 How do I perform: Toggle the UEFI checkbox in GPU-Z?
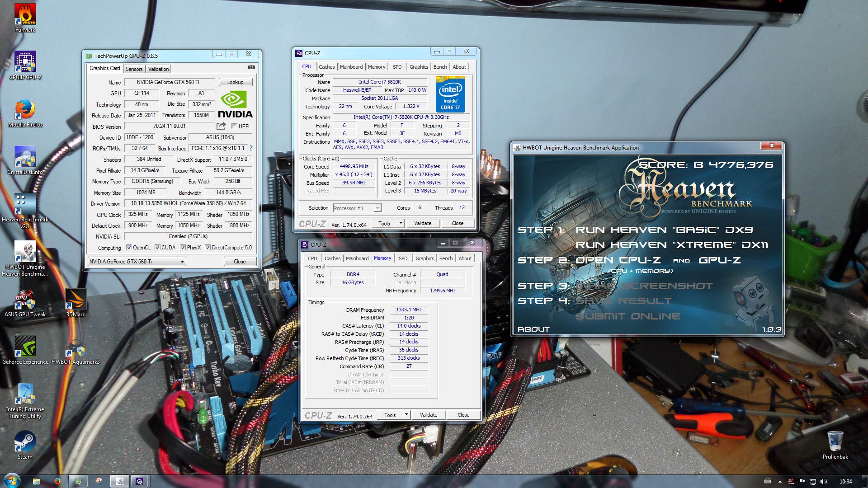[x=234, y=127]
